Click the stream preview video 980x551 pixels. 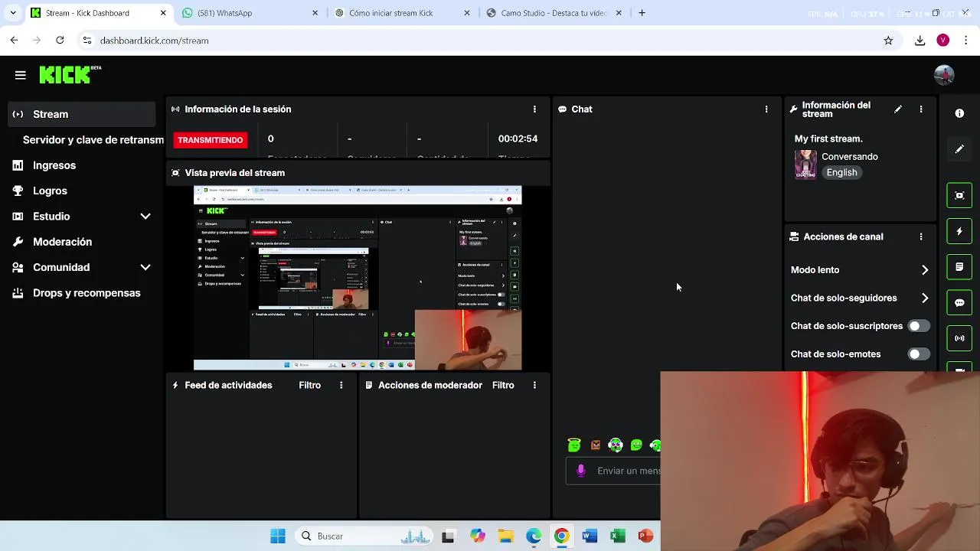358,278
